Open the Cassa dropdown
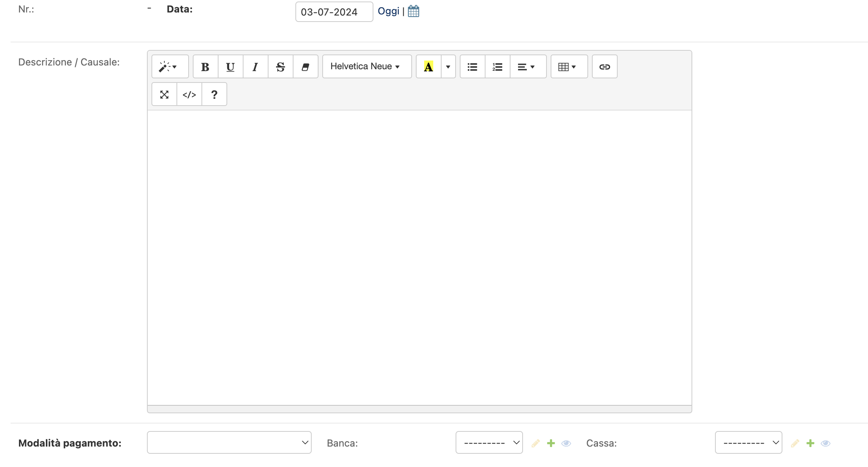Screen dimensions: 868x467 tap(748, 442)
